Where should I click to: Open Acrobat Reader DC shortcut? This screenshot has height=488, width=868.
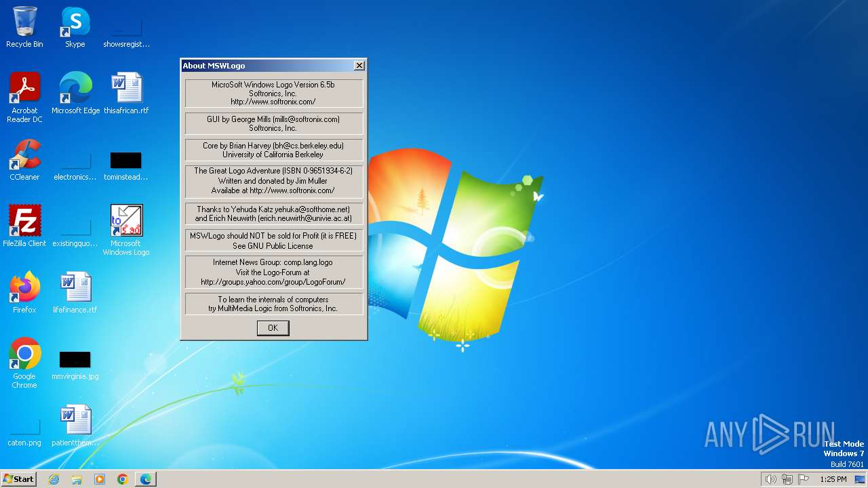[x=24, y=98]
